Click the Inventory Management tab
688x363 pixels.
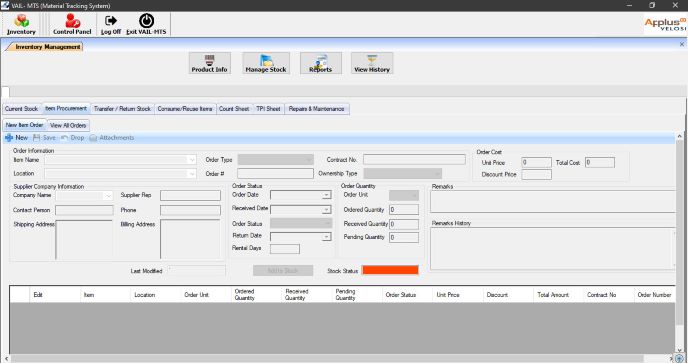pyautogui.click(x=45, y=47)
